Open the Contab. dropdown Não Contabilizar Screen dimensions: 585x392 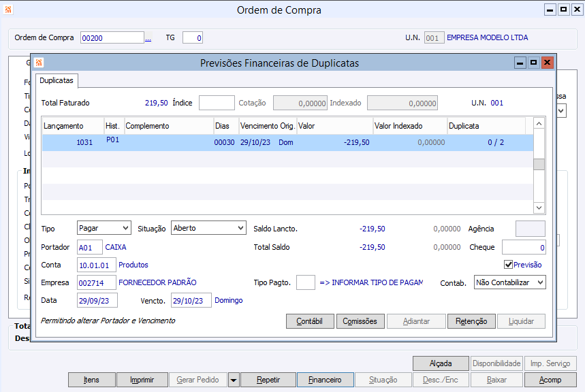point(509,282)
